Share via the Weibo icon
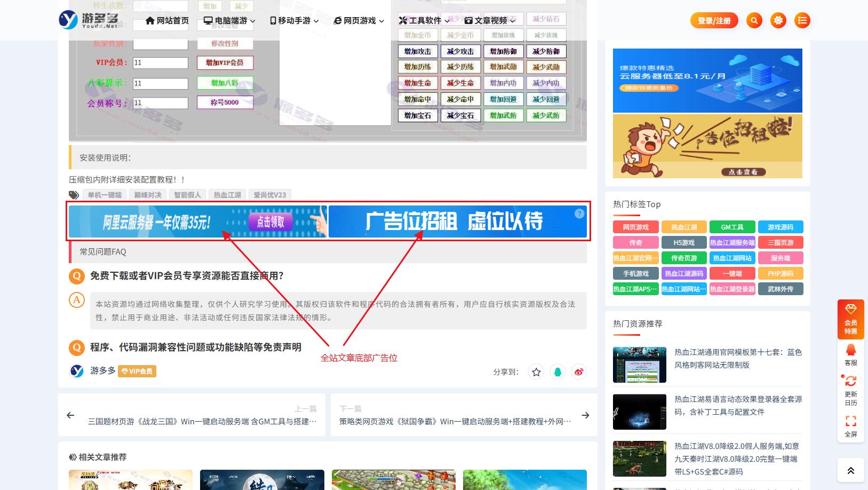The height and width of the screenshot is (490, 868). tap(579, 372)
